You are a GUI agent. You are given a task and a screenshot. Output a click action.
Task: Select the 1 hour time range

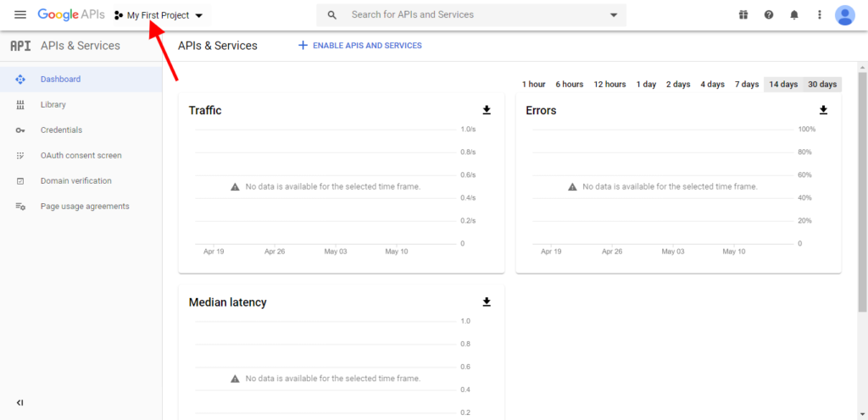point(534,85)
